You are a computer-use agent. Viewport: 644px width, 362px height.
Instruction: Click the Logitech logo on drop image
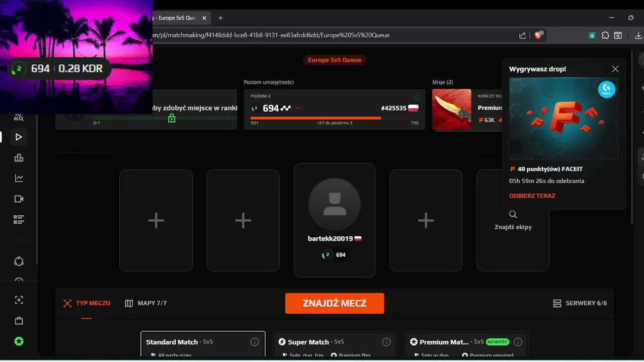click(607, 89)
